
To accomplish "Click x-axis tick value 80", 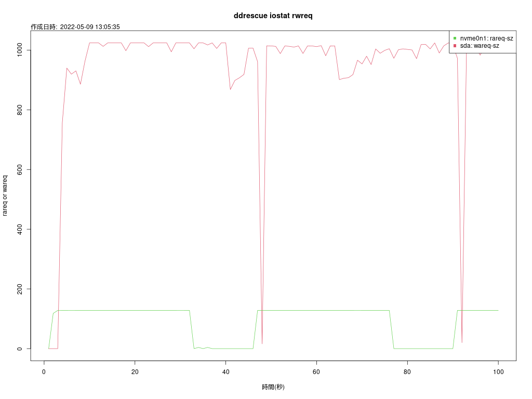I will pos(407,372).
